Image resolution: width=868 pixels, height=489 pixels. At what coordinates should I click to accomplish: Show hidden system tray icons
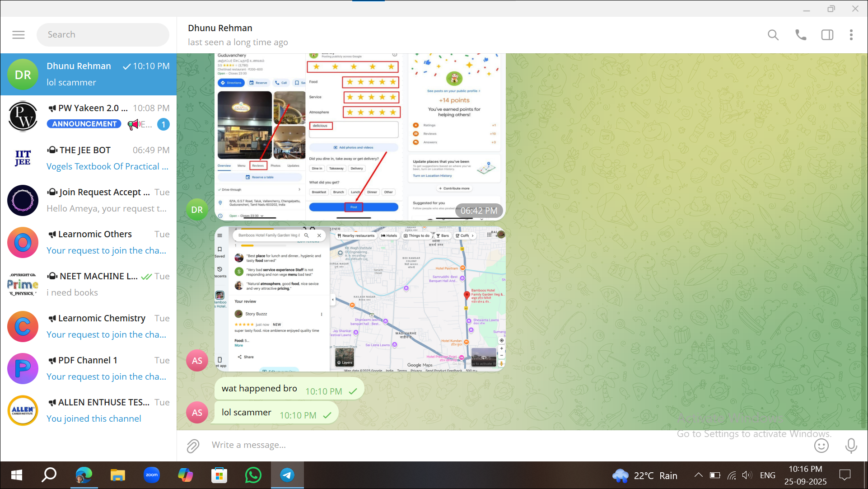(698, 475)
